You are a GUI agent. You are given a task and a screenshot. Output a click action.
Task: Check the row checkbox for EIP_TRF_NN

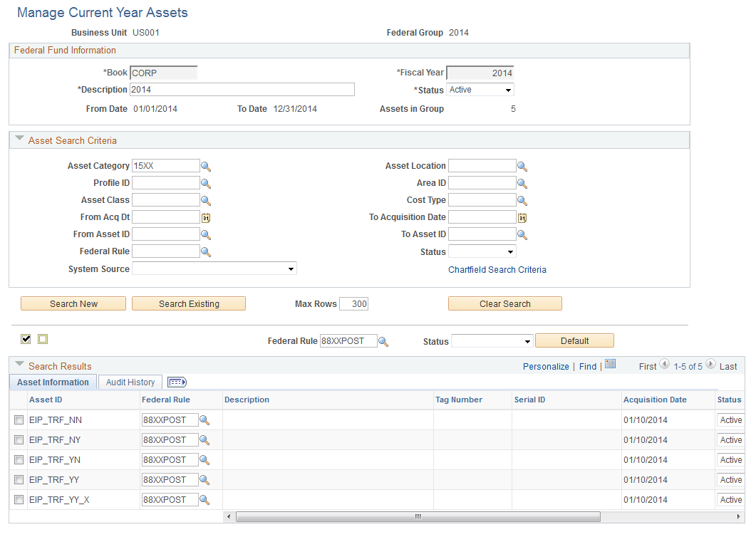click(x=19, y=420)
